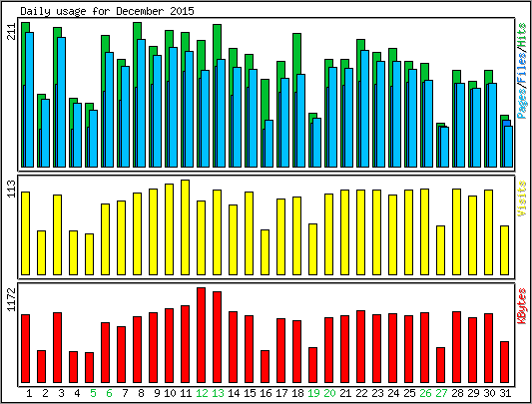Click the light blue Files bar for day 30
Viewport: 532px width, 404px height.
click(493, 125)
